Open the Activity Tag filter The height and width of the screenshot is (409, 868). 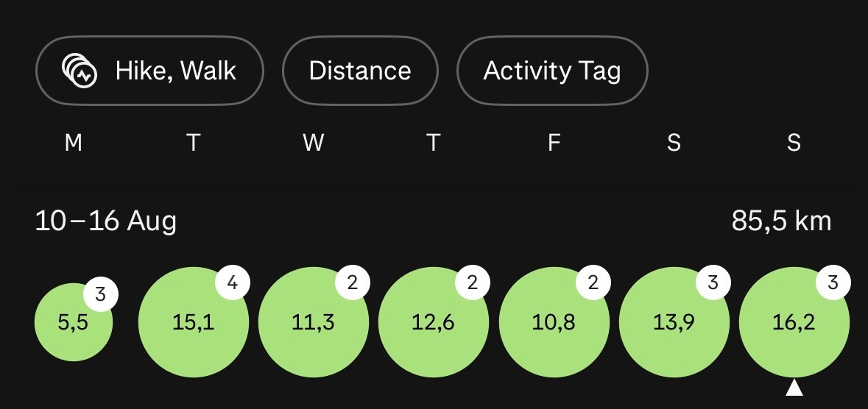552,71
